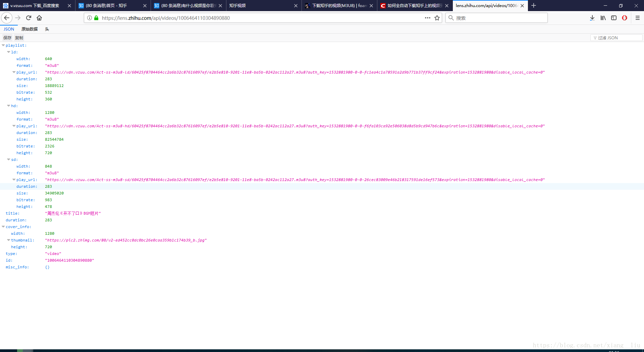Viewport: 644px width, 352px height.
Task: Click the hd play_url link value
Action: point(295,126)
